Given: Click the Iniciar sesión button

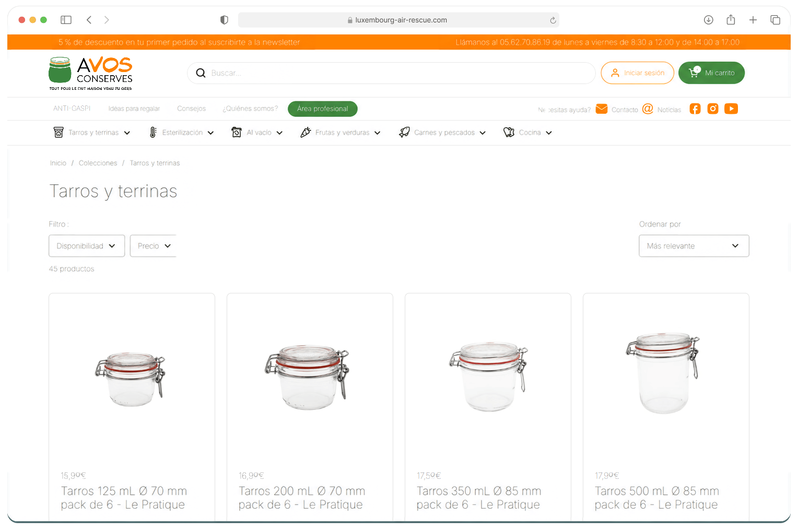Looking at the screenshot, I should (638, 73).
